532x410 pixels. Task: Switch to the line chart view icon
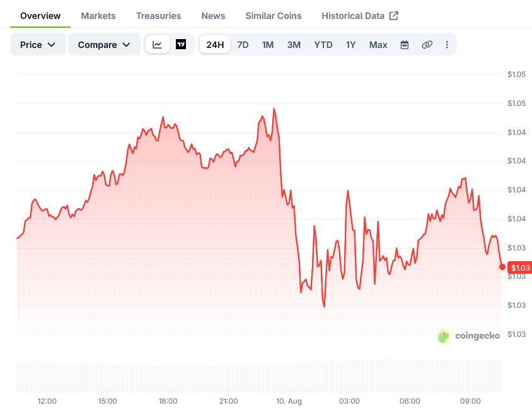(x=157, y=44)
